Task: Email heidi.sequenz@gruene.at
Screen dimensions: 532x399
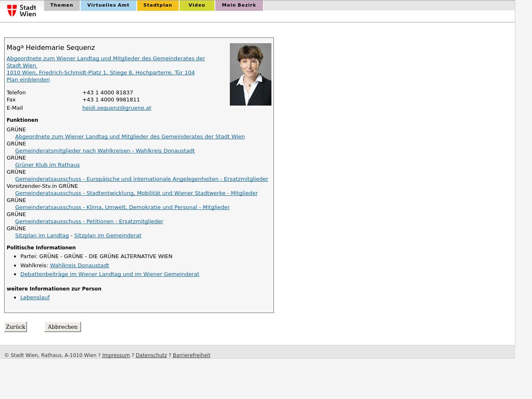Action: click(116, 108)
